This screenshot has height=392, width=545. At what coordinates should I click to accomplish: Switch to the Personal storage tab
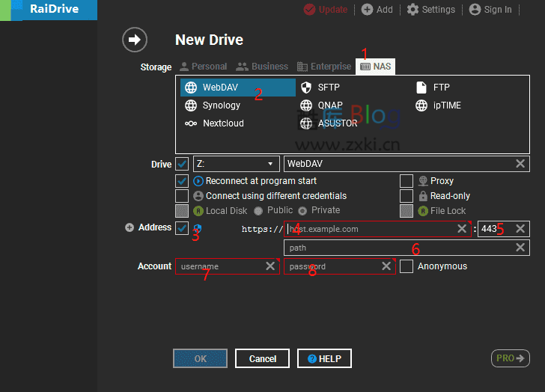[x=204, y=67]
